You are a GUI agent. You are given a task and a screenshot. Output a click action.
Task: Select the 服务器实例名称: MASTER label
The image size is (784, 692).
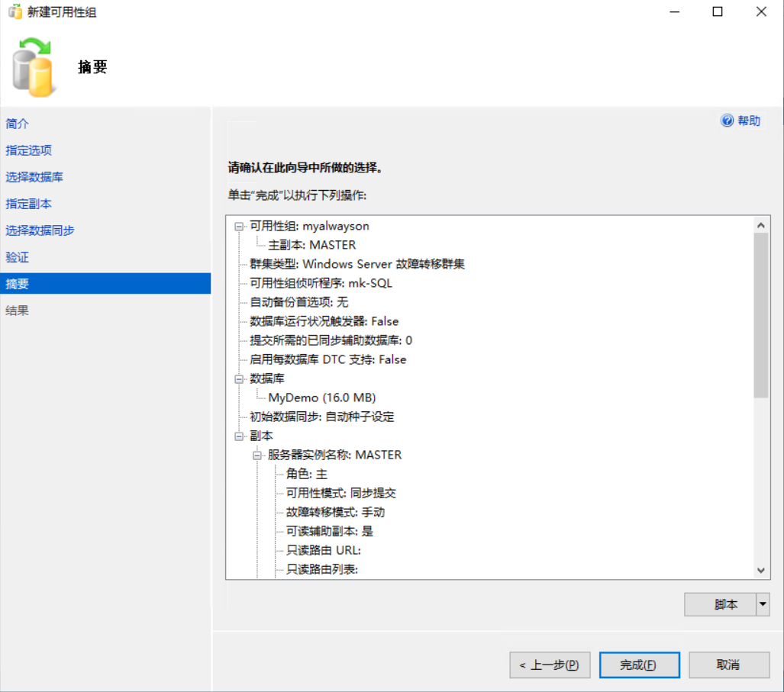click(x=334, y=455)
